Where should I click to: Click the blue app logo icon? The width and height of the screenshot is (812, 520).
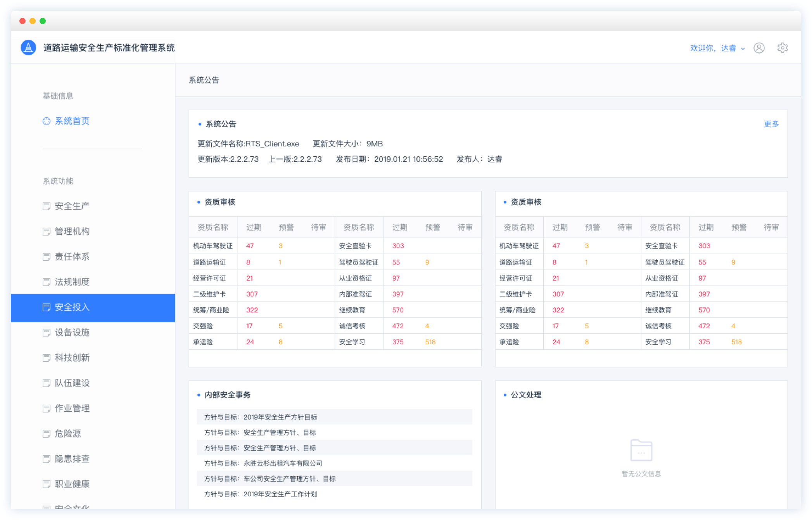click(x=28, y=48)
